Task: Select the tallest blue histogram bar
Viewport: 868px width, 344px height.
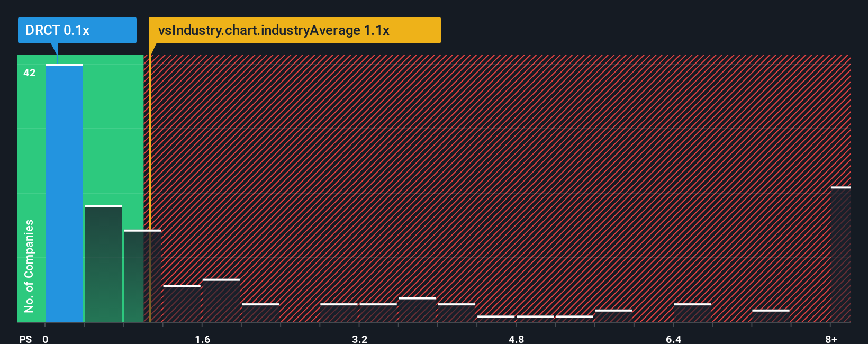Action: click(x=64, y=193)
